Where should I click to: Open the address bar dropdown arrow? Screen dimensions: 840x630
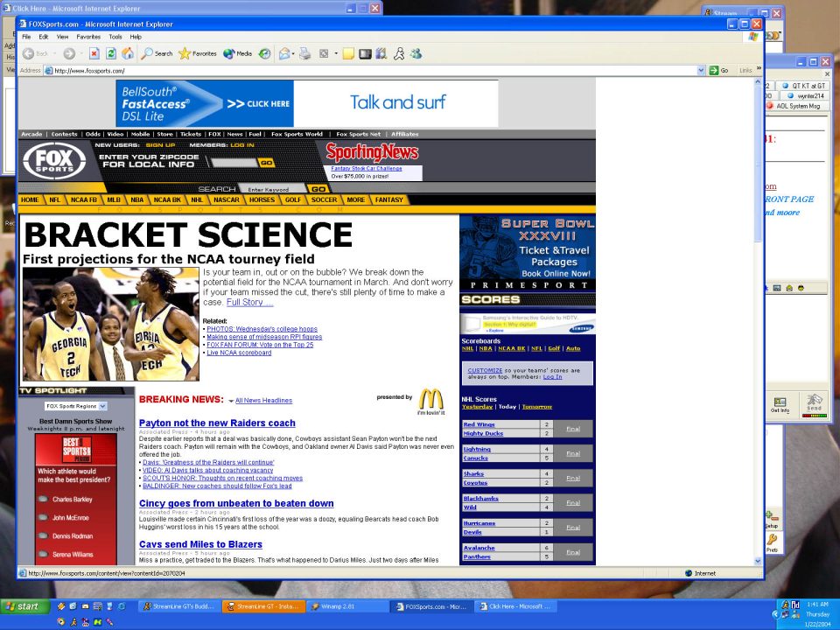[701, 70]
